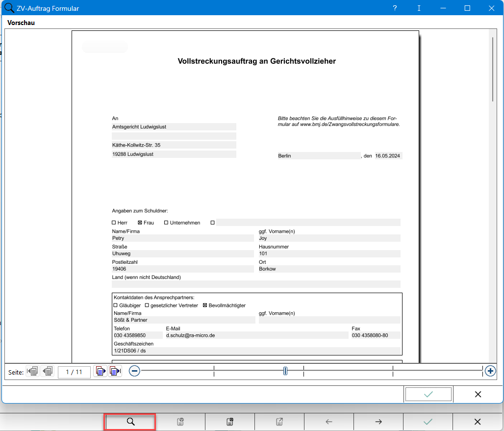This screenshot has width=504, height=431.
Task: Click the right arrow in bottom toolbar
Action: click(378, 422)
